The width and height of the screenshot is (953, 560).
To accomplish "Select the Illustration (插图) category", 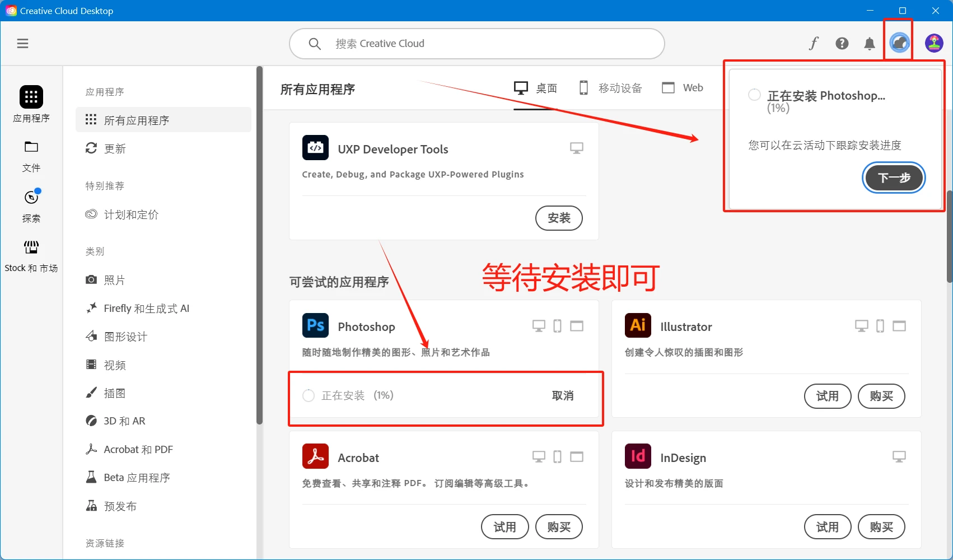I will pyautogui.click(x=163, y=393).
